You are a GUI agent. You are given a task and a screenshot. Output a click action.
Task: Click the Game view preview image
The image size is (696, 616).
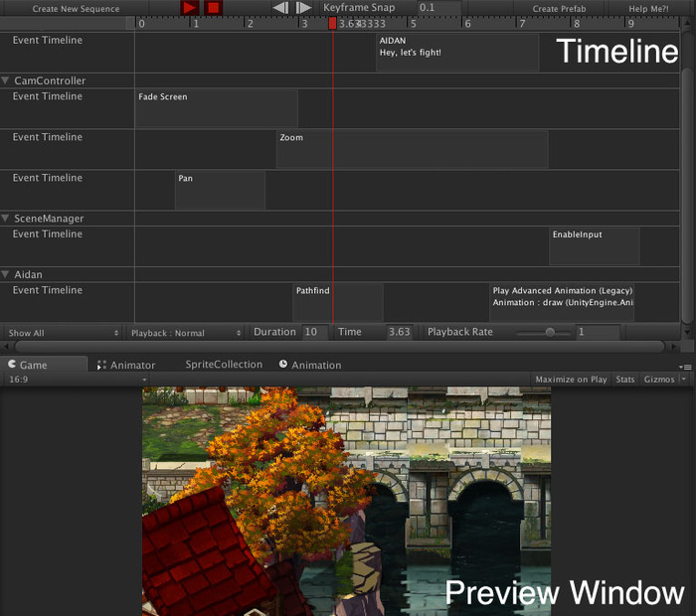tap(346, 501)
